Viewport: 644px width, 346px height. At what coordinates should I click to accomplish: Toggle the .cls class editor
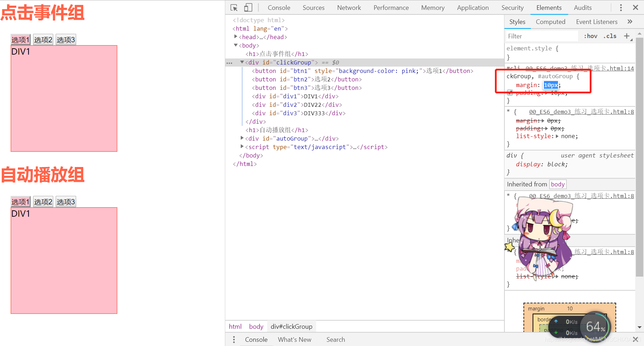pyautogui.click(x=610, y=36)
